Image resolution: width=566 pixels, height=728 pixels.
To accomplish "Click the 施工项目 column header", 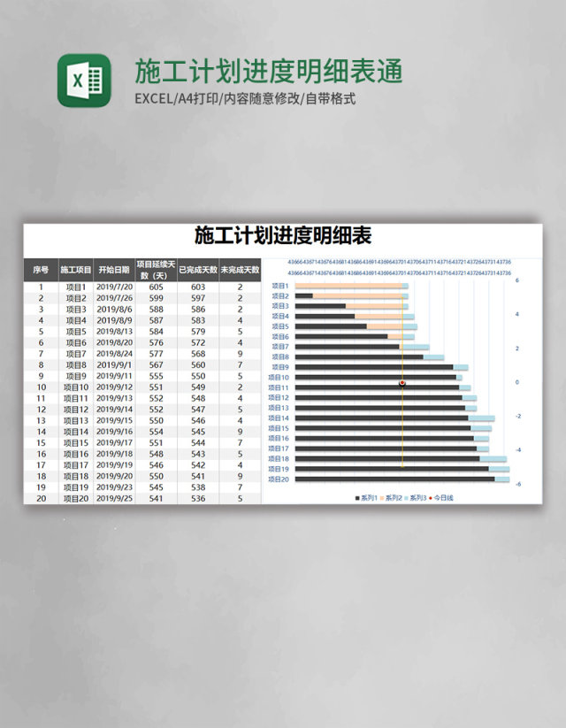I will [76, 270].
